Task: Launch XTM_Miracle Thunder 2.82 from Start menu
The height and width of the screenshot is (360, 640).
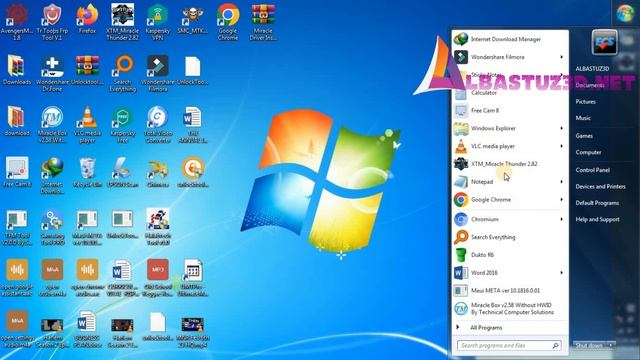Action: pos(510,164)
